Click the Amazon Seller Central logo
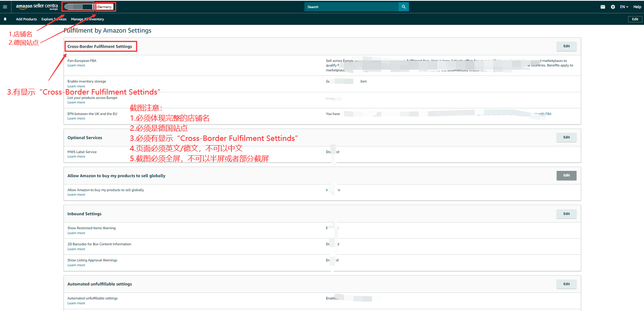644x311 pixels. 37,7
